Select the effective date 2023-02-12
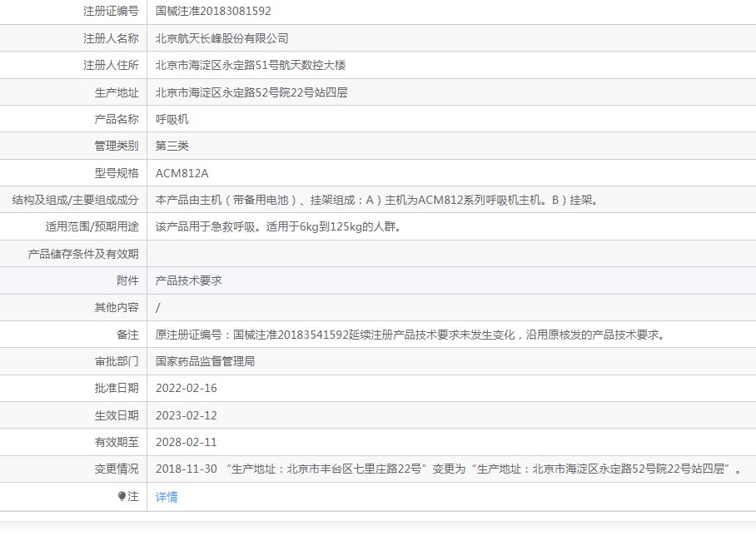756x536 pixels. click(x=187, y=415)
